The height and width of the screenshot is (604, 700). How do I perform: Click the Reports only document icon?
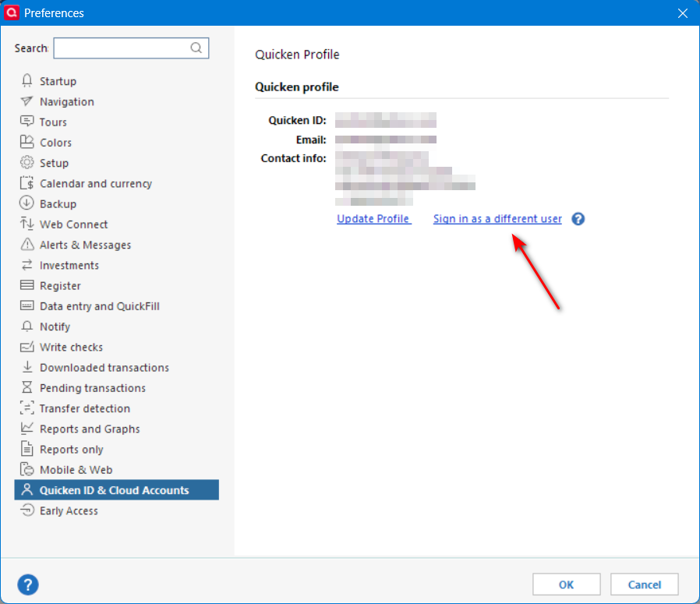click(x=27, y=448)
